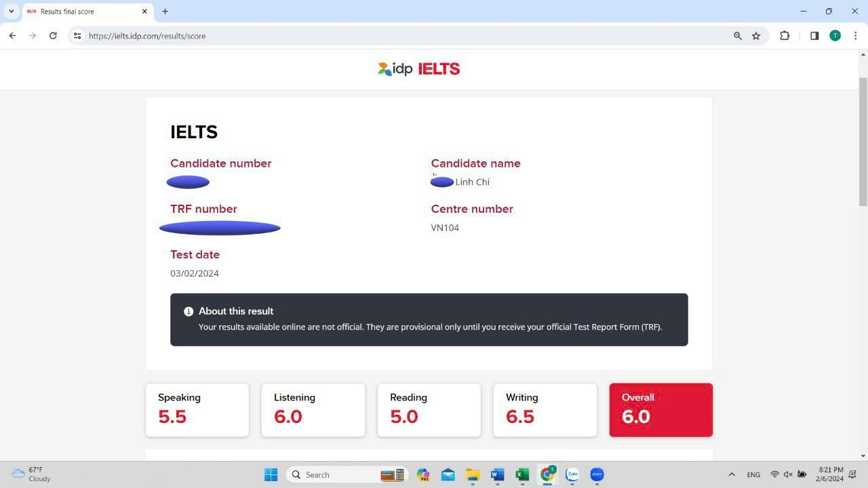
Task: Bookmark this page with the star icon
Action: (x=756, y=36)
